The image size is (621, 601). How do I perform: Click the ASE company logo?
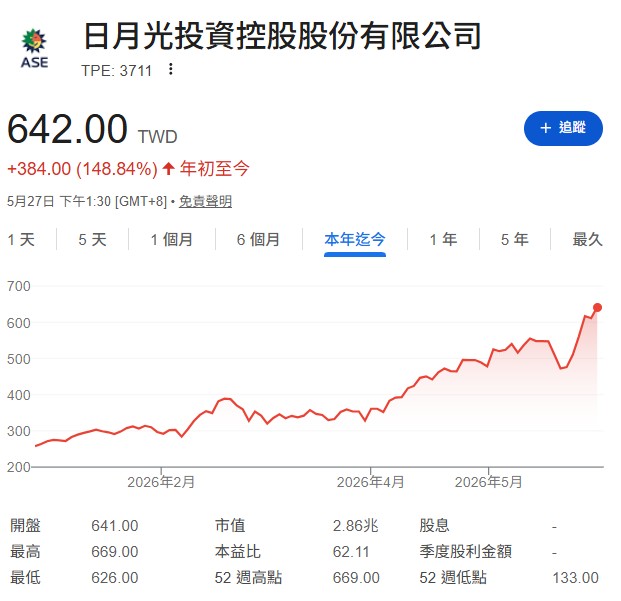(34, 49)
